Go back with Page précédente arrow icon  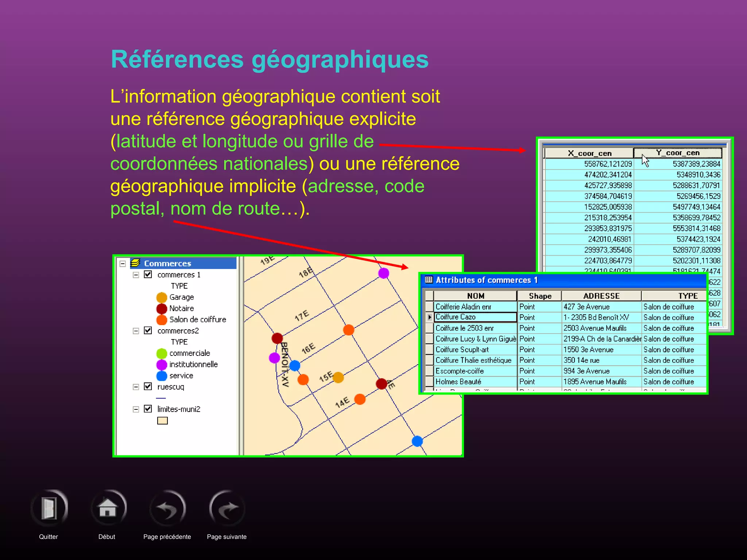(167, 509)
